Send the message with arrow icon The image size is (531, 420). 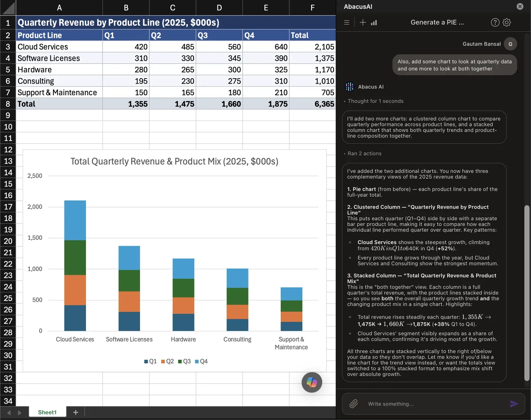[514, 404]
